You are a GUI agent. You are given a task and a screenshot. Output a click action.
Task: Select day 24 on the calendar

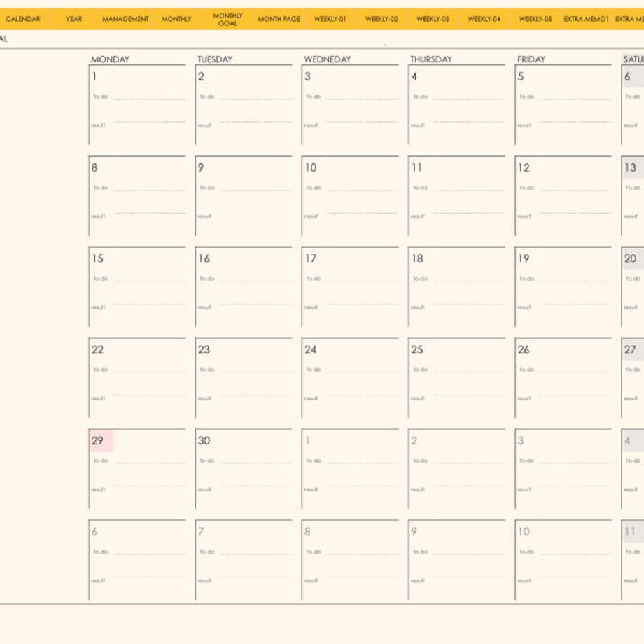(311, 350)
